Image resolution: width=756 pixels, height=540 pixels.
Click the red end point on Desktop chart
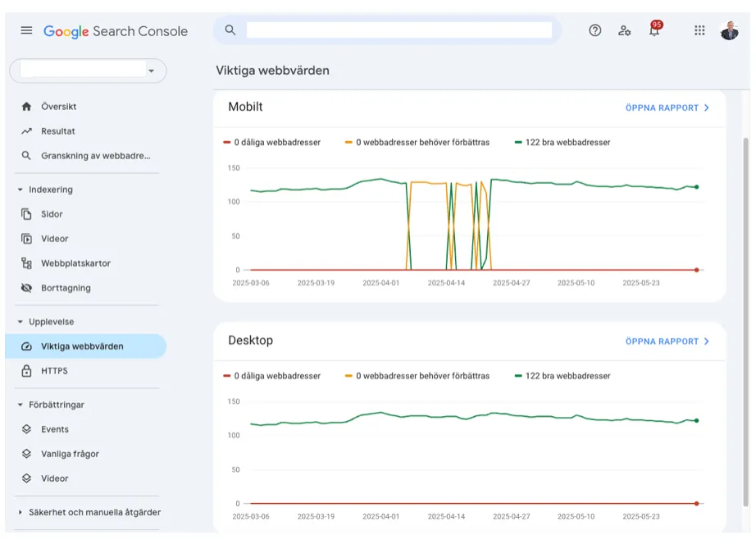point(697,504)
